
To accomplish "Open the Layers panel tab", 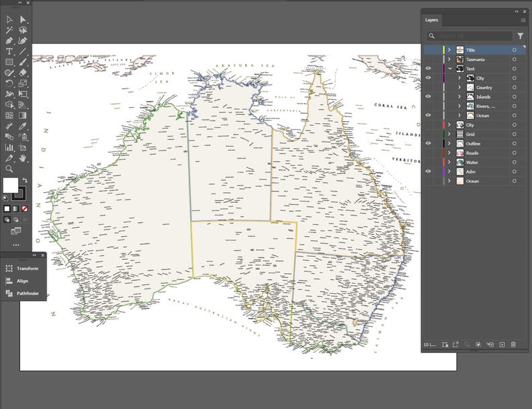I will point(431,20).
